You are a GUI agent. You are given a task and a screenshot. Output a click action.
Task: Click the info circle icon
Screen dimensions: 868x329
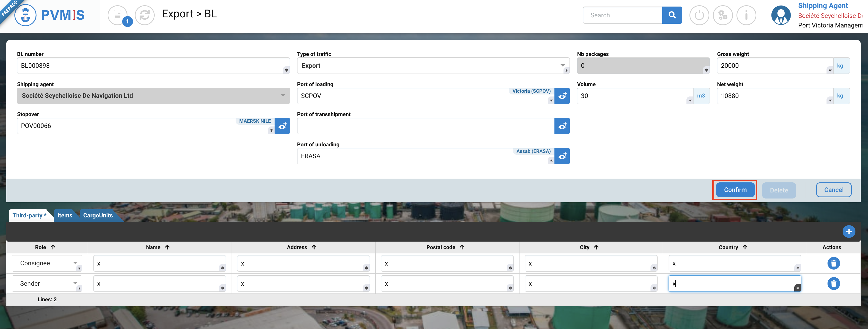pyautogui.click(x=746, y=15)
